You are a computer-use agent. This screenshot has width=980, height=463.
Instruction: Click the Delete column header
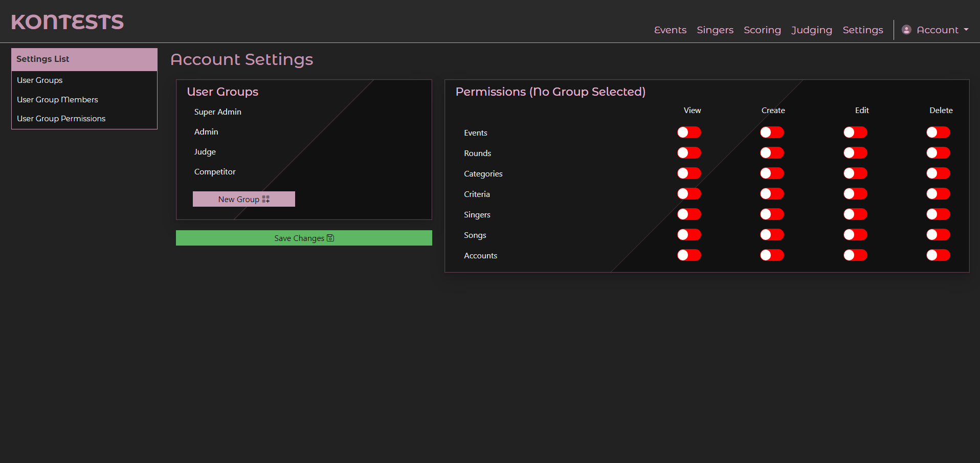point(941,111)
